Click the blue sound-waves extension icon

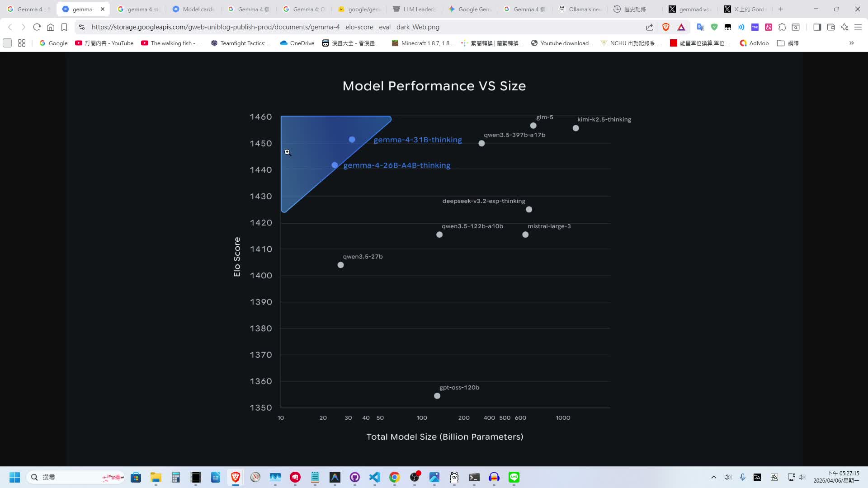[x=741, y=27]
